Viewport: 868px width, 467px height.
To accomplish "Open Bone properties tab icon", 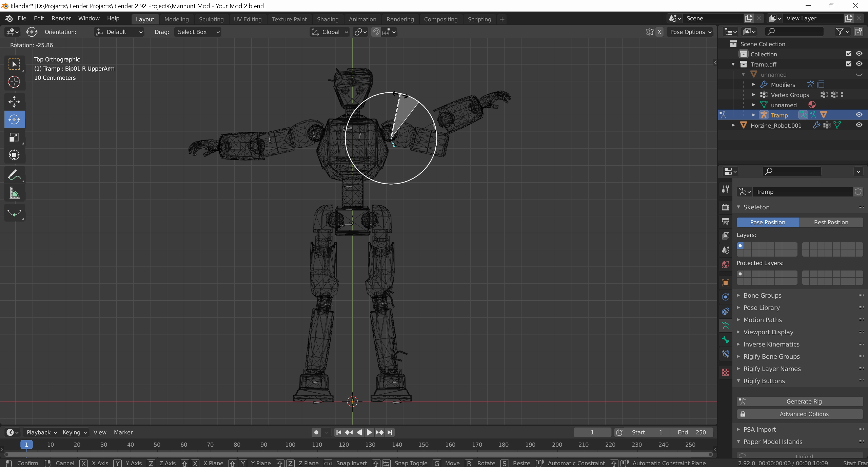I will pyautogui.click(x=726, y=340).
